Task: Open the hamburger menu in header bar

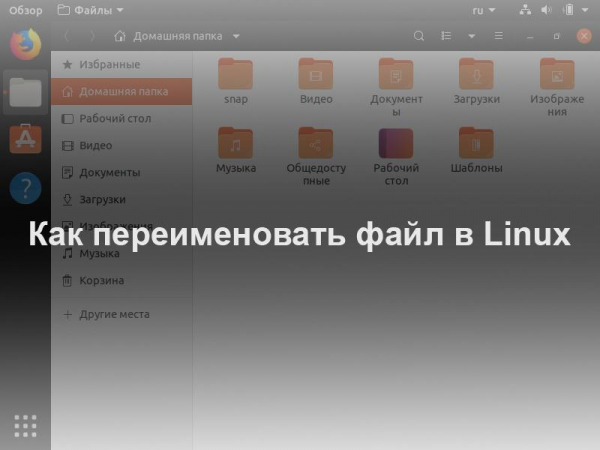Action: coord(498,36)
